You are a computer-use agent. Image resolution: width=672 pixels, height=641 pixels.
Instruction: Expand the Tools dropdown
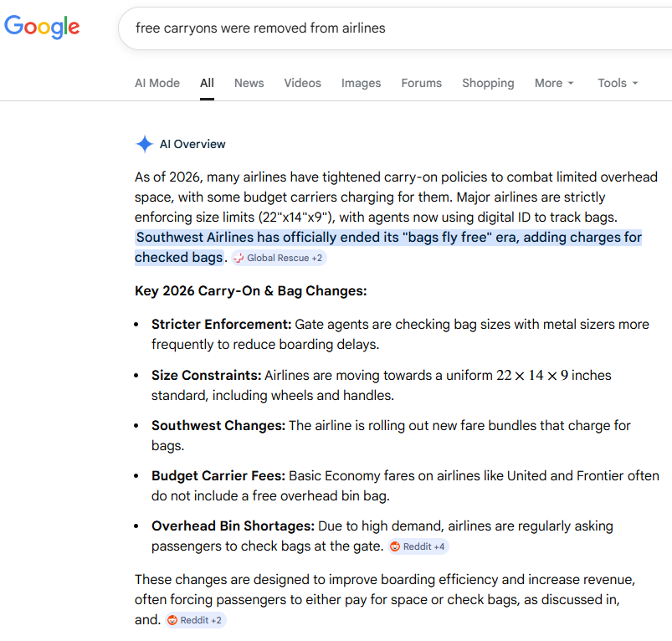618,83
